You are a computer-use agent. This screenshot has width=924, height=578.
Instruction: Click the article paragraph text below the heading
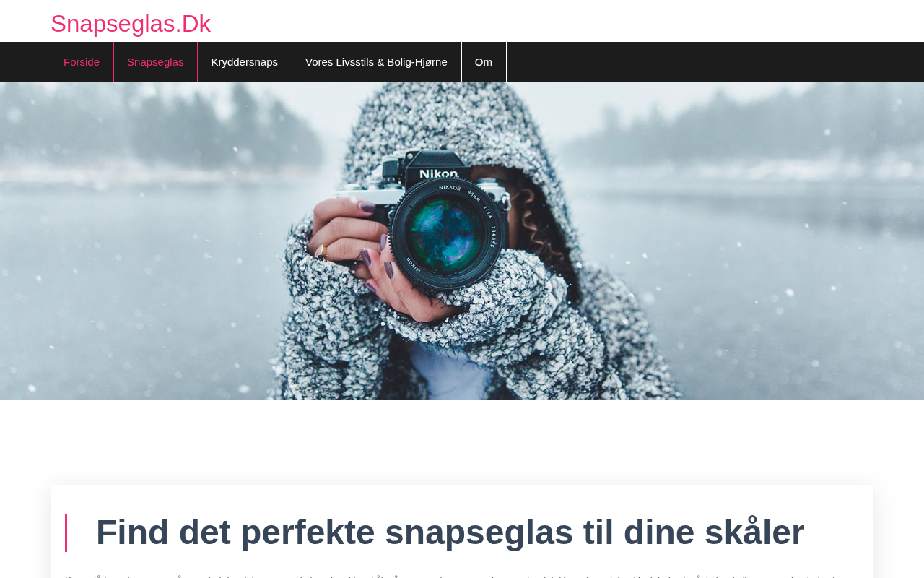point(462,576)
